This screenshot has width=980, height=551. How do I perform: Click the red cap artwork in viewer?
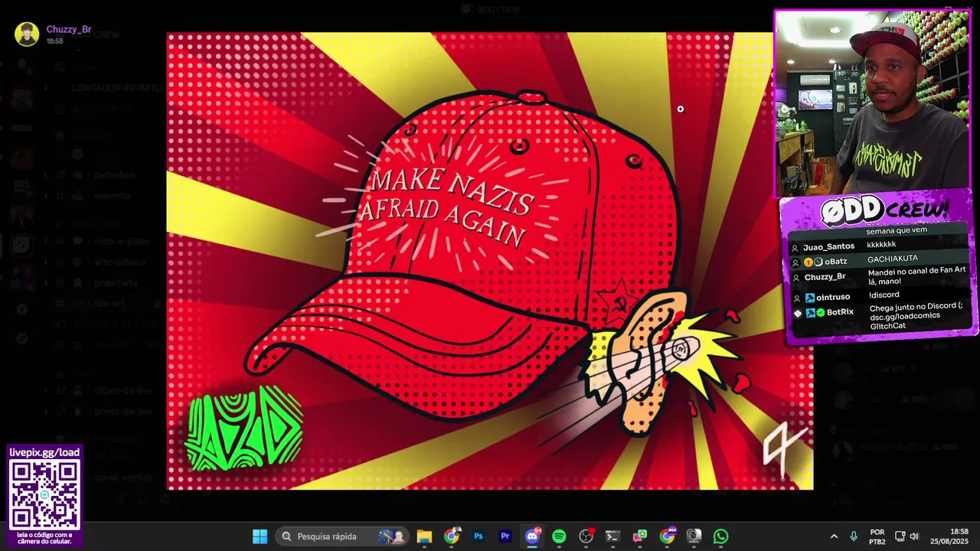click(x=490, y=261)
